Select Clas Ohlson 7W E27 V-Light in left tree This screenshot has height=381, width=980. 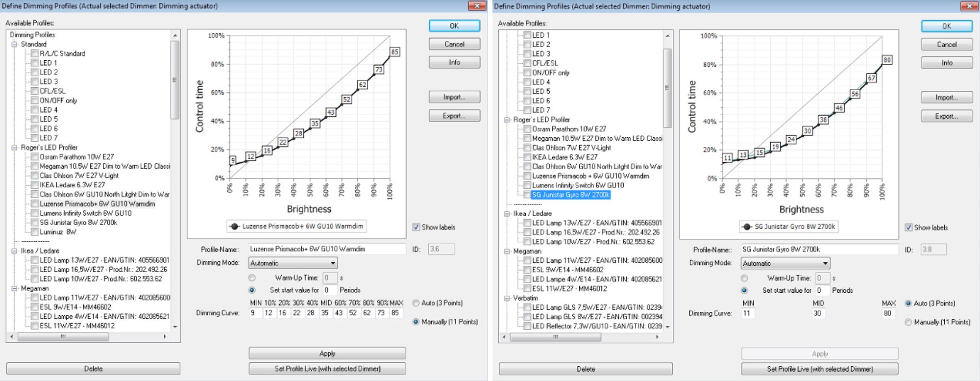click(79, 176)
